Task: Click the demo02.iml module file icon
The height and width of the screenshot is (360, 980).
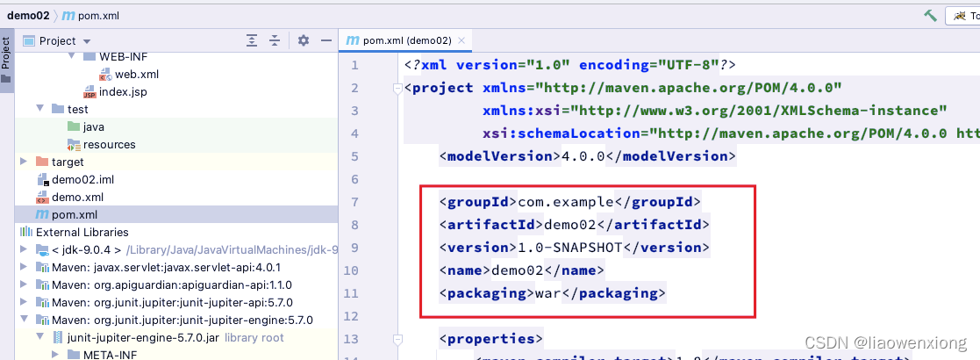Action: (42, 180)
